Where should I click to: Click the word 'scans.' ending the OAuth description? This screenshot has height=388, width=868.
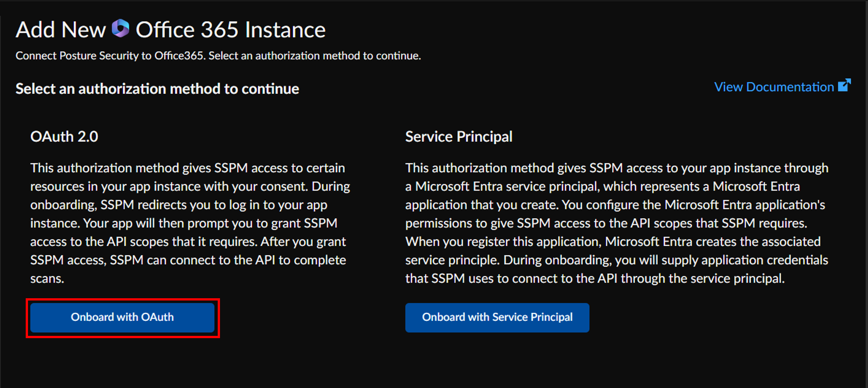pyautogui.click(x=47, y=278)
